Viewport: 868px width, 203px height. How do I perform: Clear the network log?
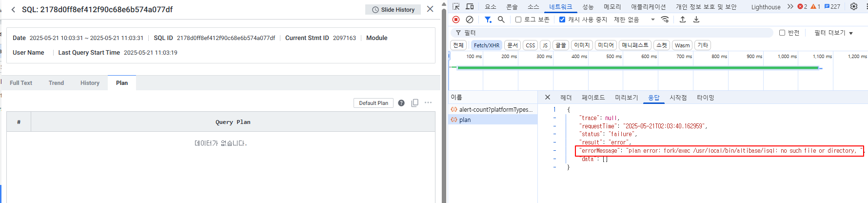point(470,20)
